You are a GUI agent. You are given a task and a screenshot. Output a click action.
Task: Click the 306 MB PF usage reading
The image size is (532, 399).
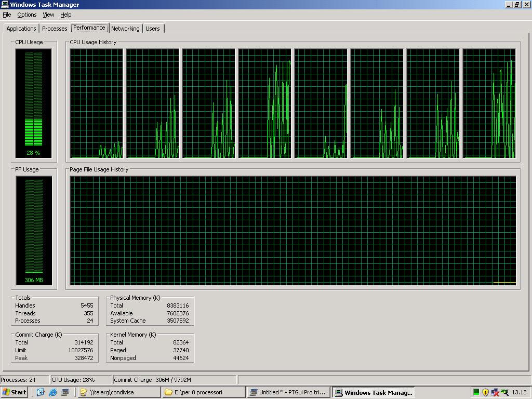[x=34, y=280]
